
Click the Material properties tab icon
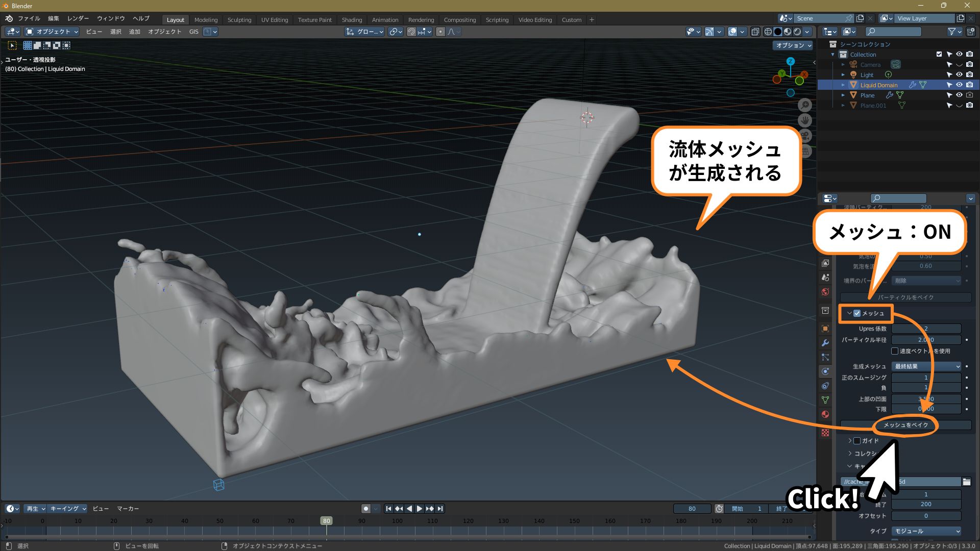pos(825,414)
